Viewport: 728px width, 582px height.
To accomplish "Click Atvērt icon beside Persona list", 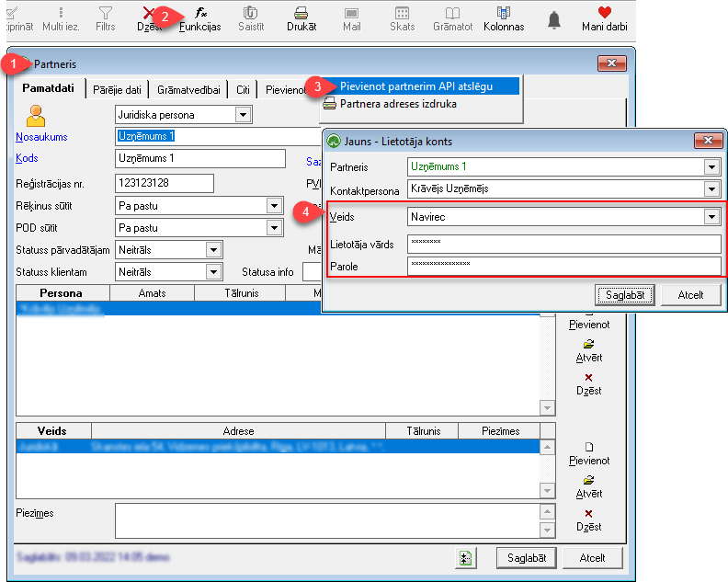I will [x=588, y=344].
